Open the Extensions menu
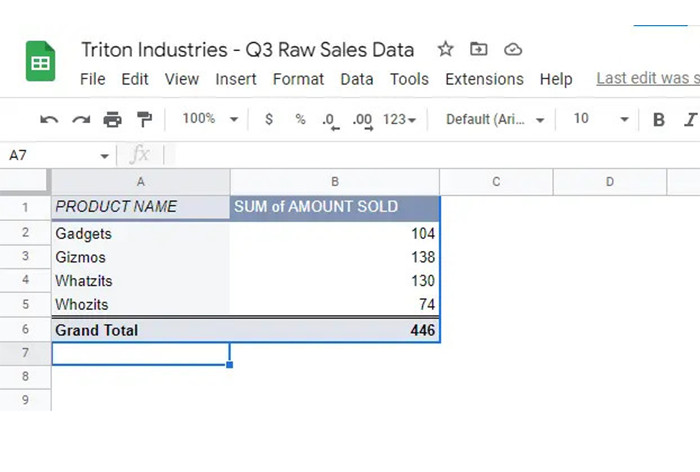The width and height of the screenshot is (700, 472). 484,79
